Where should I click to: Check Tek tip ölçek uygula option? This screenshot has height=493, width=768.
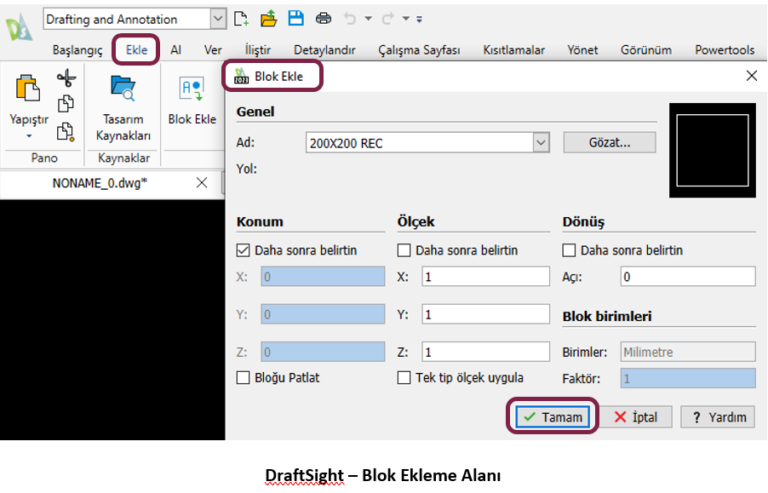tap(404, 378)
